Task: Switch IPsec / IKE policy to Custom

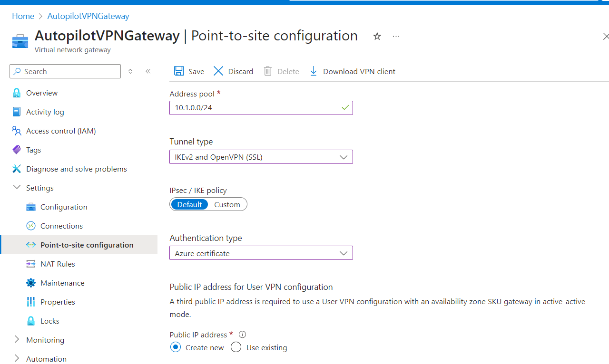Action: pyautogui.click(x=227, y=204)
